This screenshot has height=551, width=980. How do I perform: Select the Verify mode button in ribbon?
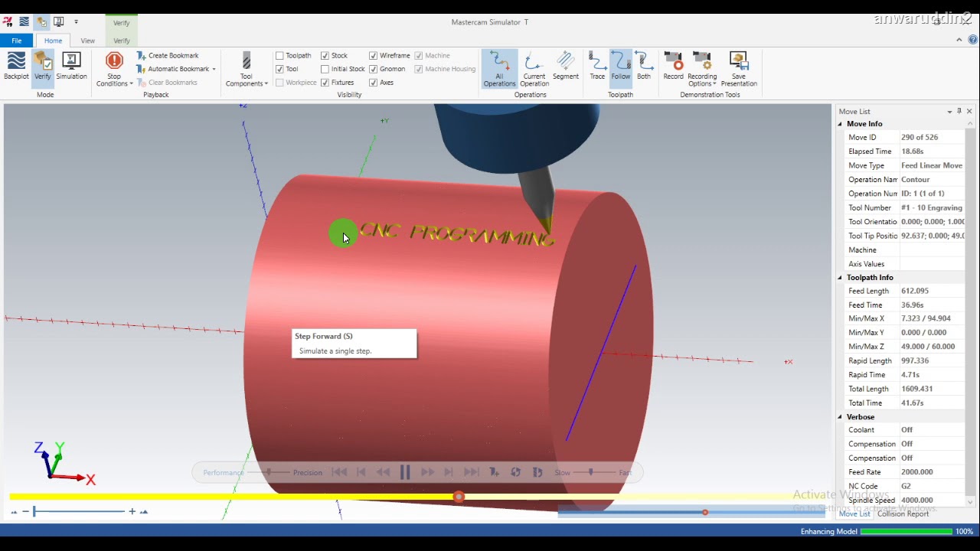click(x=43, y=66)
